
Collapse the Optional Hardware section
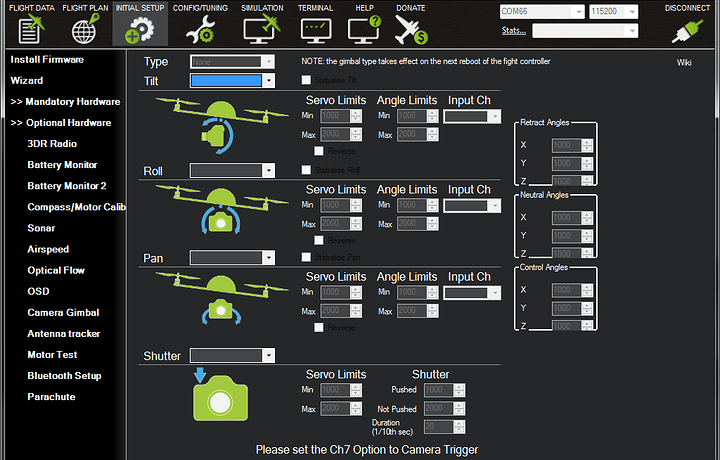[x=61, y=123]
